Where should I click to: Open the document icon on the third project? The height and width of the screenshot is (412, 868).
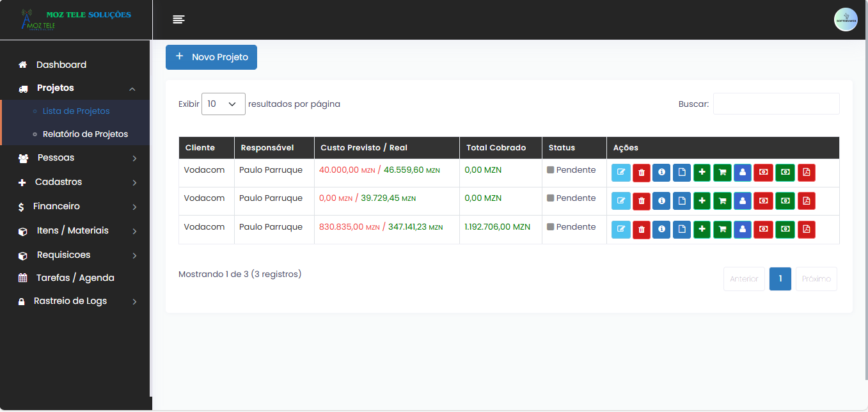[681, 229]
